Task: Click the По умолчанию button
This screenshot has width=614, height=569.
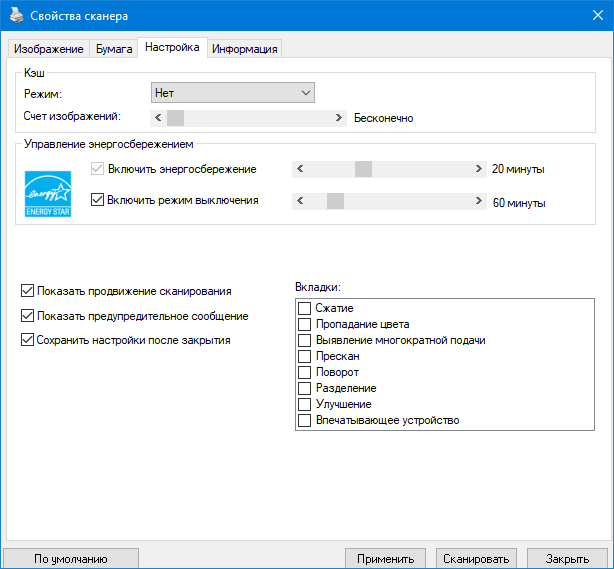Action: coord(71,558)
